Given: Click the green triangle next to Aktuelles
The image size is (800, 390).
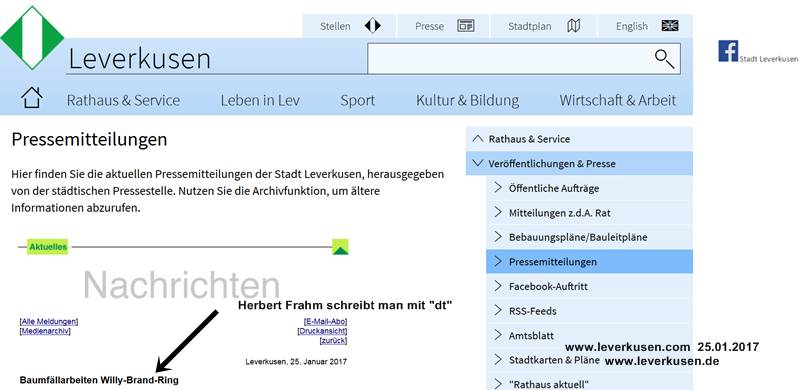Looking at the screenshot, I should [340, 247].
